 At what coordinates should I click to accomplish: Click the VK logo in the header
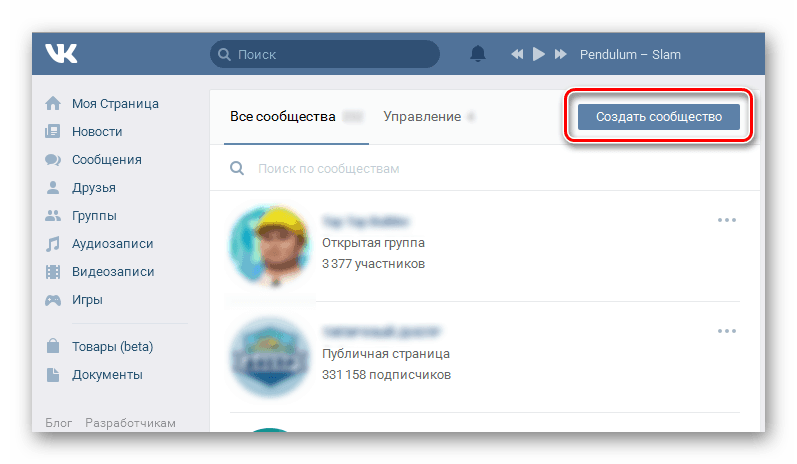(61, 53)
